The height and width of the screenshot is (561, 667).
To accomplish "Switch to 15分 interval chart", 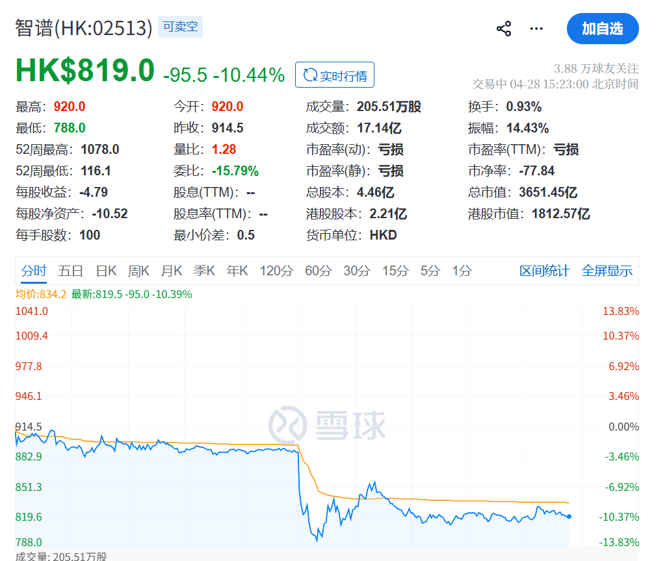I will coord(395,270).
